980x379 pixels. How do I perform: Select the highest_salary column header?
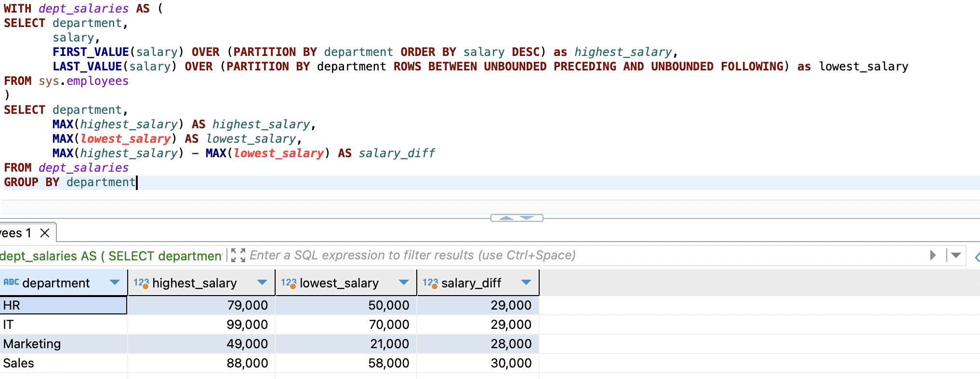click(x=201, y=283)
